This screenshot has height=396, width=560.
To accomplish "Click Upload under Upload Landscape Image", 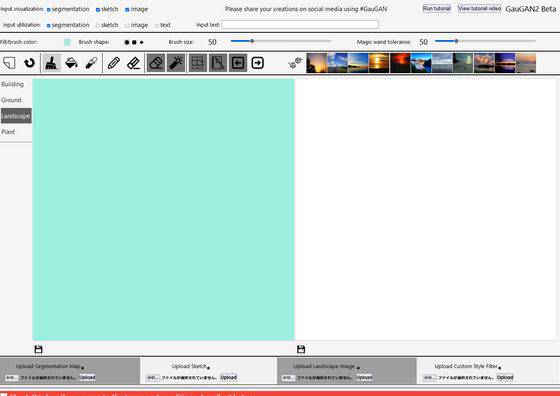I will (x=364, y=377).
